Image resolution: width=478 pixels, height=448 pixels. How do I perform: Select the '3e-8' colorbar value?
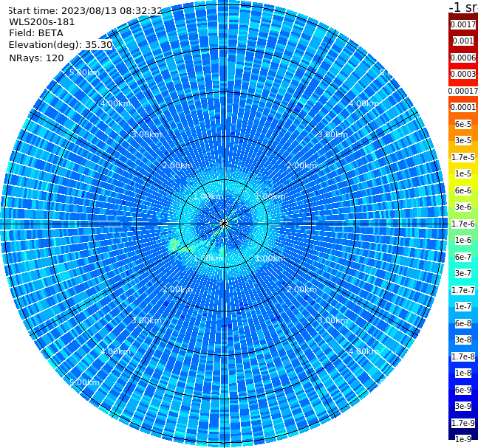click(463, 340)
